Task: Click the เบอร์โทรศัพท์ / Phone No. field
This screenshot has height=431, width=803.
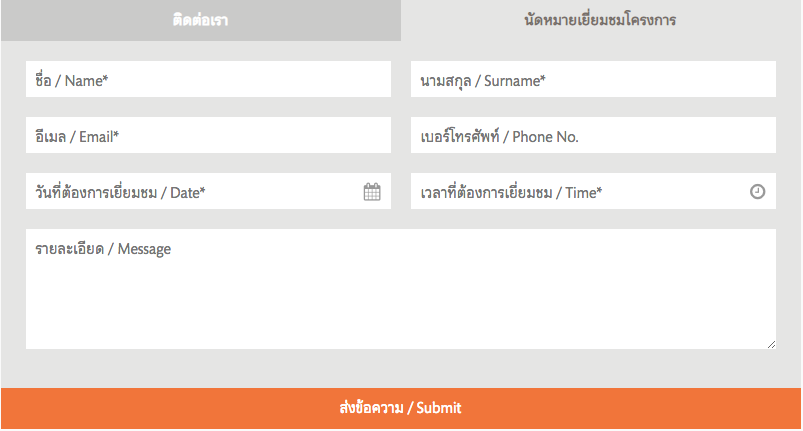Action: coord(593,135)
